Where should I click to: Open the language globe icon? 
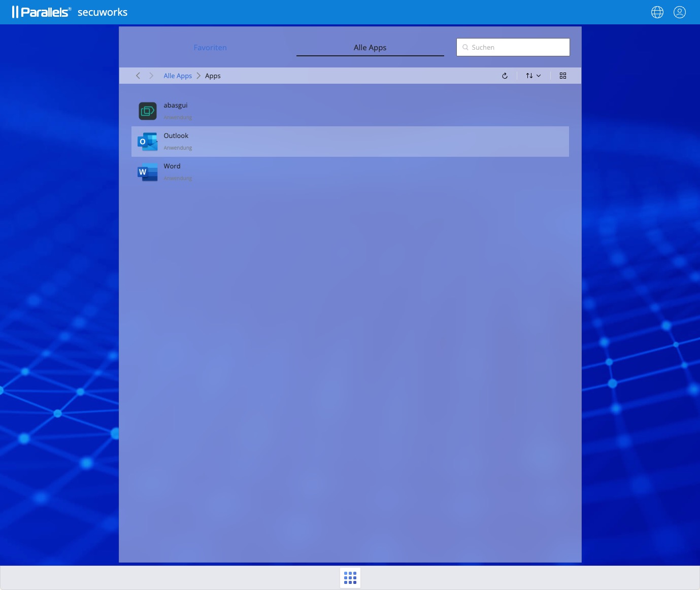[x=657, y=12]
